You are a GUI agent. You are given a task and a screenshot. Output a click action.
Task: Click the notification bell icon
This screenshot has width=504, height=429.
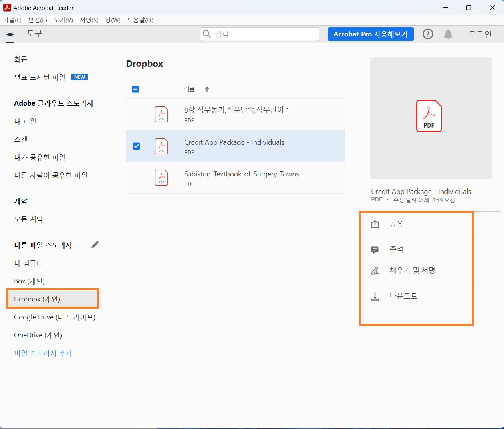click(x=448, y=34)
